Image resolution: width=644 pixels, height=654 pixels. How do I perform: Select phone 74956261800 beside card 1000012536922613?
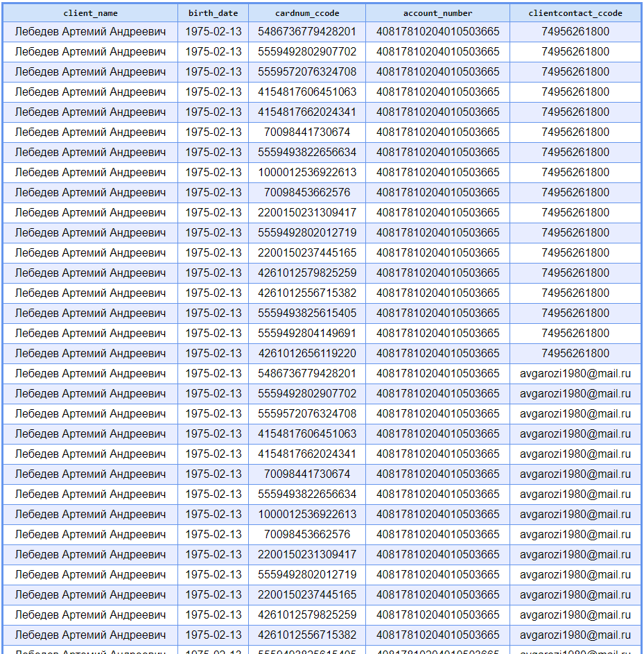point(575,172)
